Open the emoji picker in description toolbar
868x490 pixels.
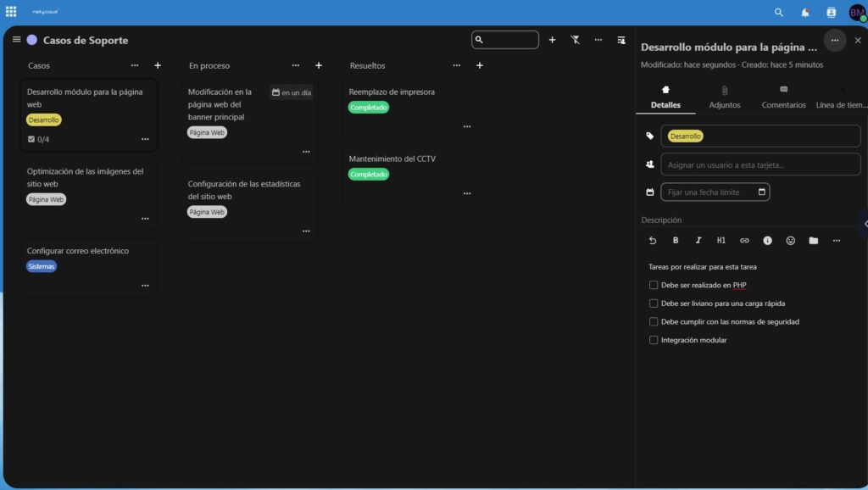point(790,240)
